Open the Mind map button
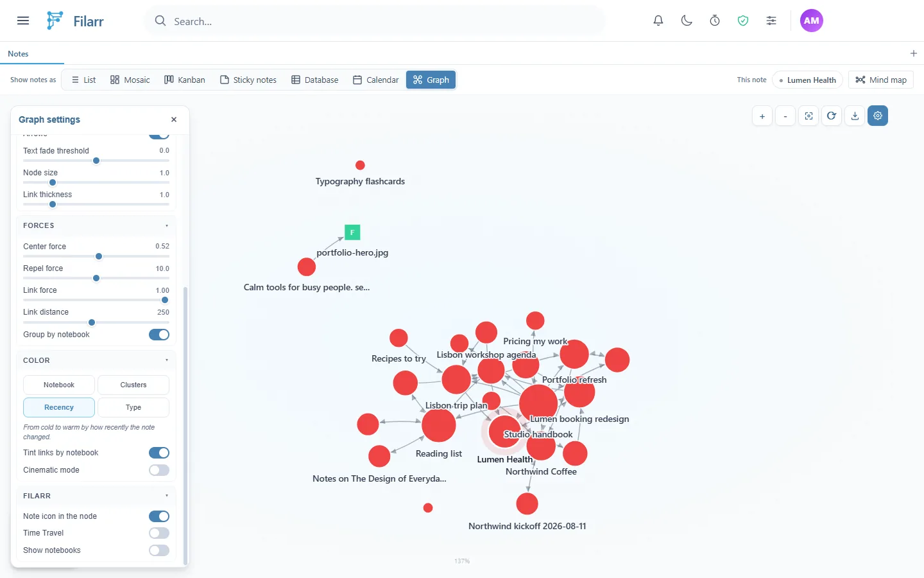The height and width of the screenshot is (578, 924). [x=881, y=80]
